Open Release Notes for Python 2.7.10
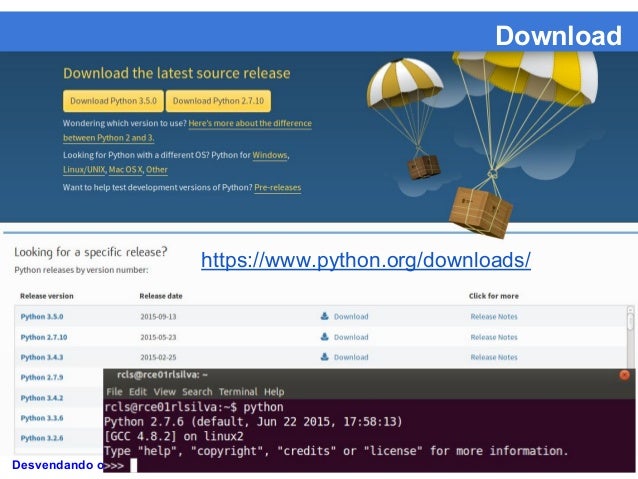This screenshot has width=638, height=479. pyautogui.click(x=494, y=337)
